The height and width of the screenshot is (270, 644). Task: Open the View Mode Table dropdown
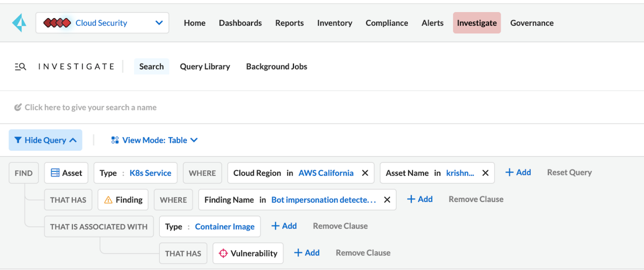tap(194, 140)
